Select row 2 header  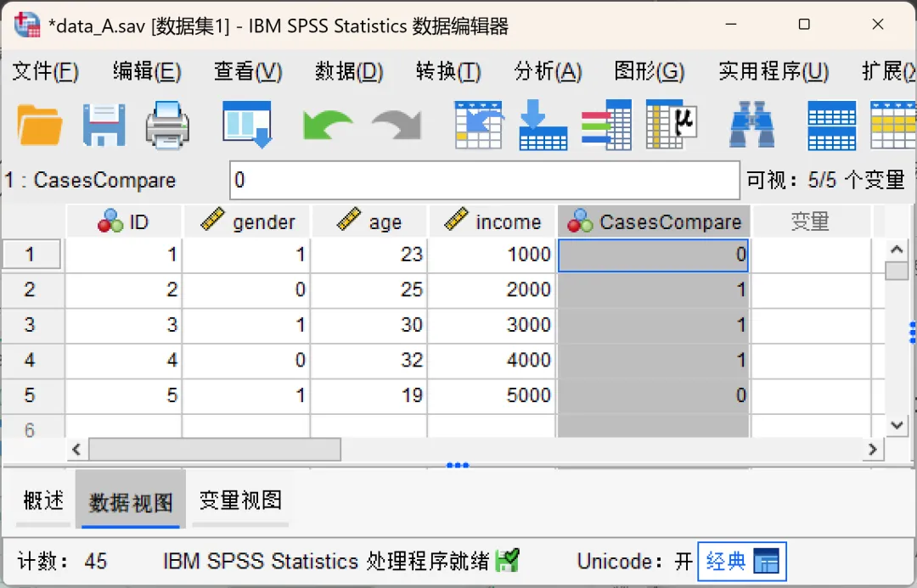pyautogui.click(x=31, y=290)
